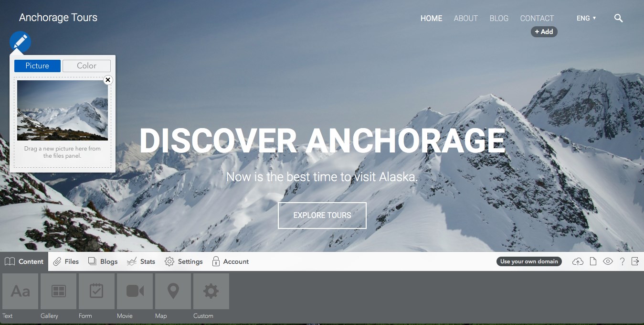Add a Map content block
Viewport: 644px width, 325px height.
(x=173, y=291)
